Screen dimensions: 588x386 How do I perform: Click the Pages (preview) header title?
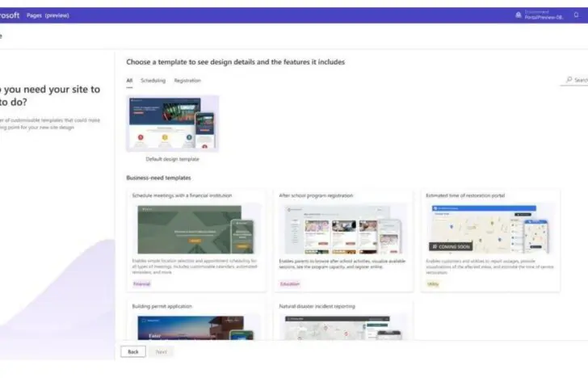[48, 15]
